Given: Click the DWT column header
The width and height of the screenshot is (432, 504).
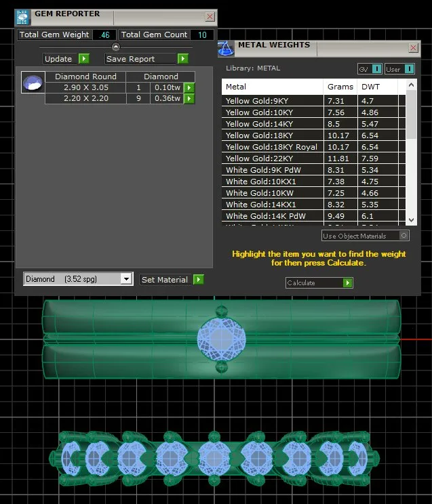Looking at the screenshot, I should (x=378, y=87).
